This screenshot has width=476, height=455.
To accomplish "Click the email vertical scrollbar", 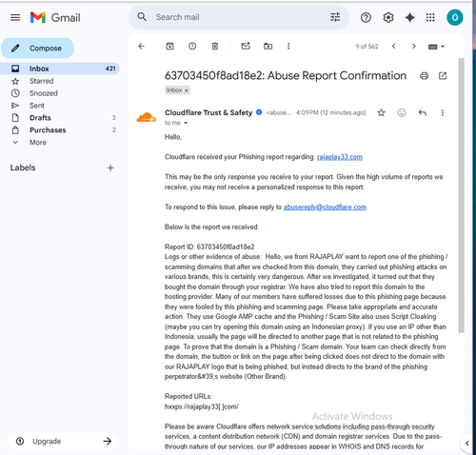I will pos(462,195).
